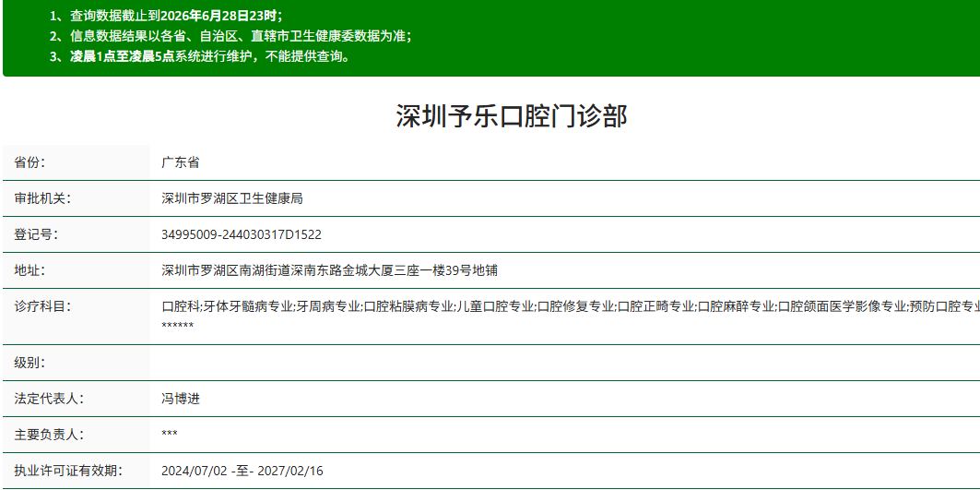The image size is (980, 490).
Task: Select the 执业许可证有效期 label
Action: (67, 471)
